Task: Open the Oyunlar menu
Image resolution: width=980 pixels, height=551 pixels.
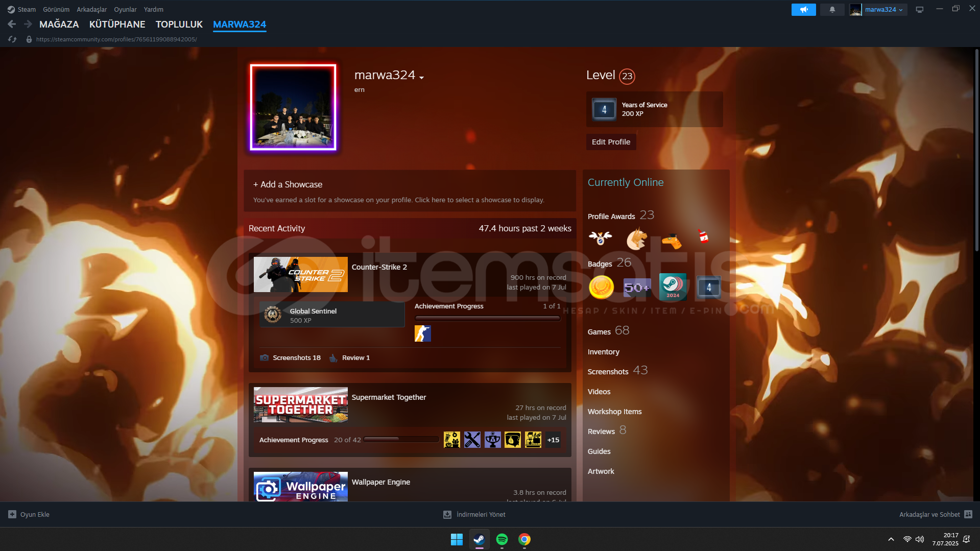Action: pyautogui.click(x=125, y=9)
